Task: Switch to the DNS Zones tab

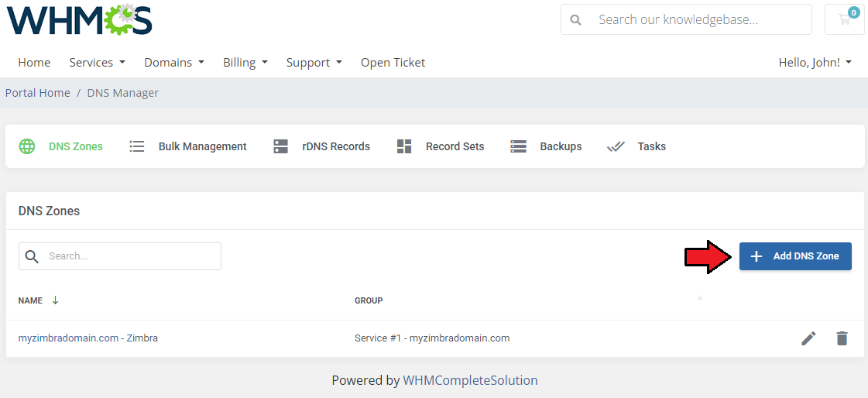Action: [x=61, y=146]
